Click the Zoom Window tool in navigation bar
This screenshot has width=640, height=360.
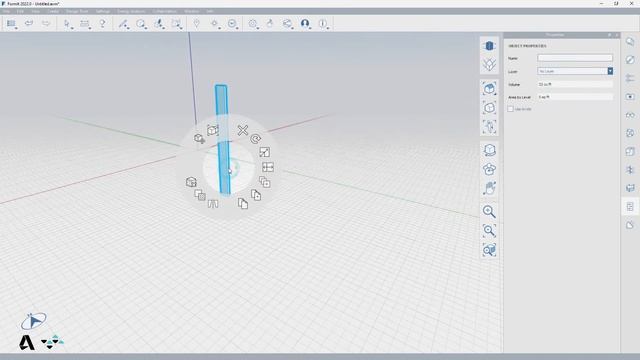pos(489,231)
